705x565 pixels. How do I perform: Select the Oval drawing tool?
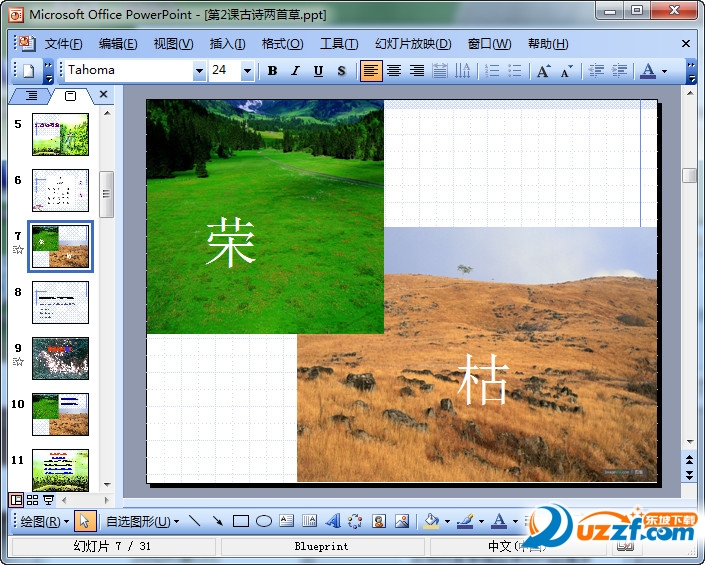tap(264, 521)
